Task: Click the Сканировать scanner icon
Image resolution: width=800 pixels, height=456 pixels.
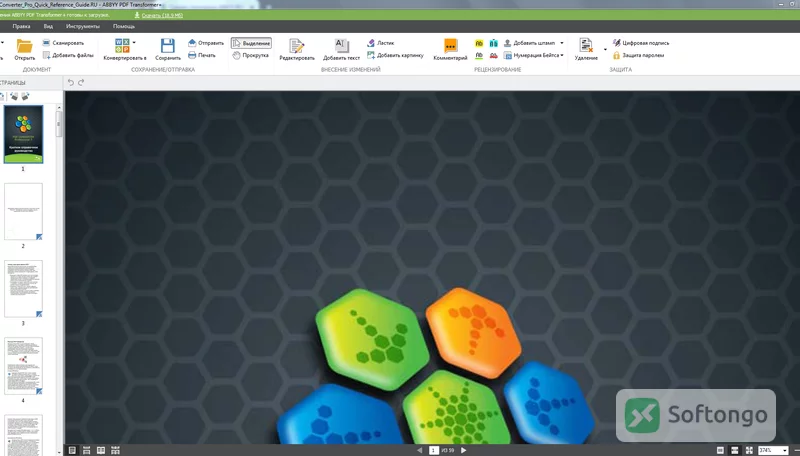Action: click(46, 43)
